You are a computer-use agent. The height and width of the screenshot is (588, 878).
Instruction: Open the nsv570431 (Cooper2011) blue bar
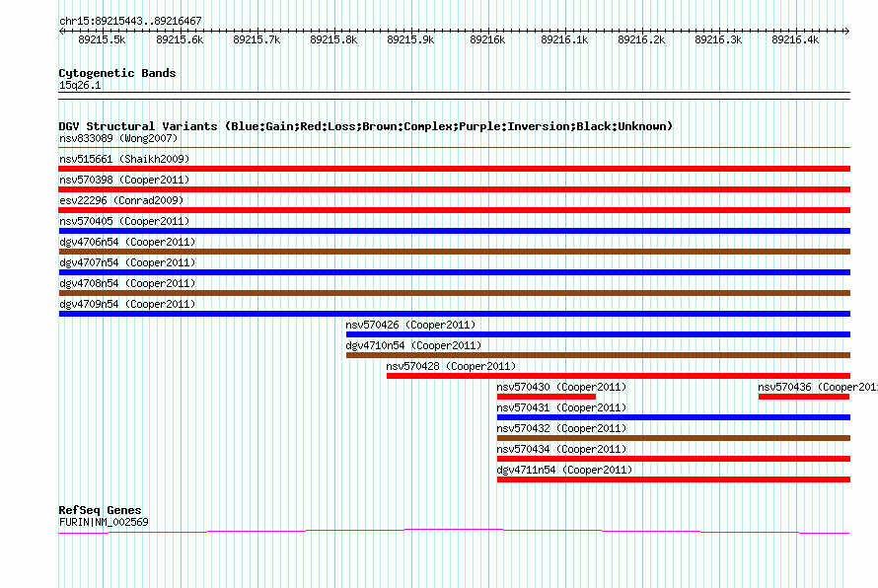(x=673, y=417)
